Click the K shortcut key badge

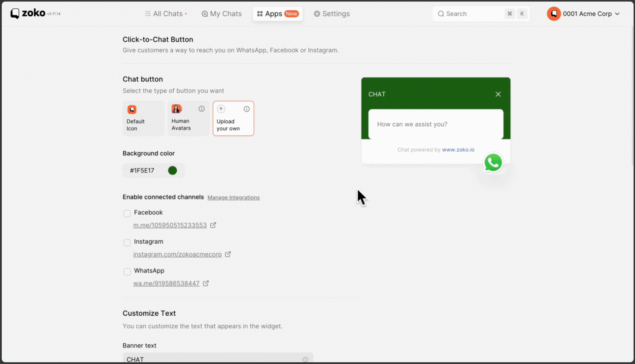point(522,14)
